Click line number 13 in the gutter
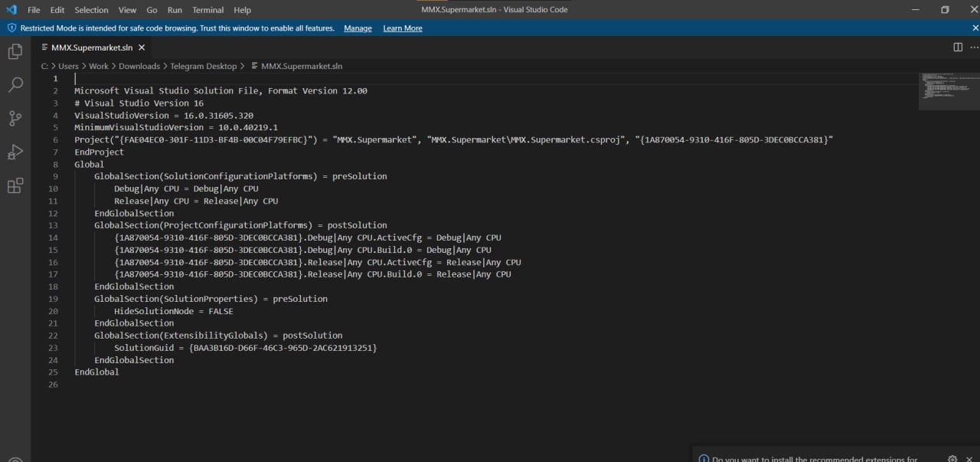 pyautogui.click(x=53, y=225)
